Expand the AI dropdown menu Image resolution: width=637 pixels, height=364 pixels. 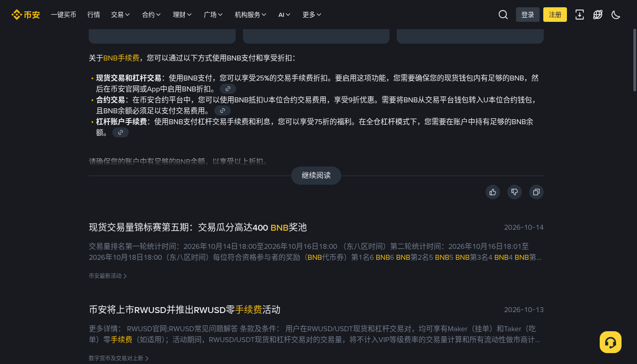[x=285, y=15]
